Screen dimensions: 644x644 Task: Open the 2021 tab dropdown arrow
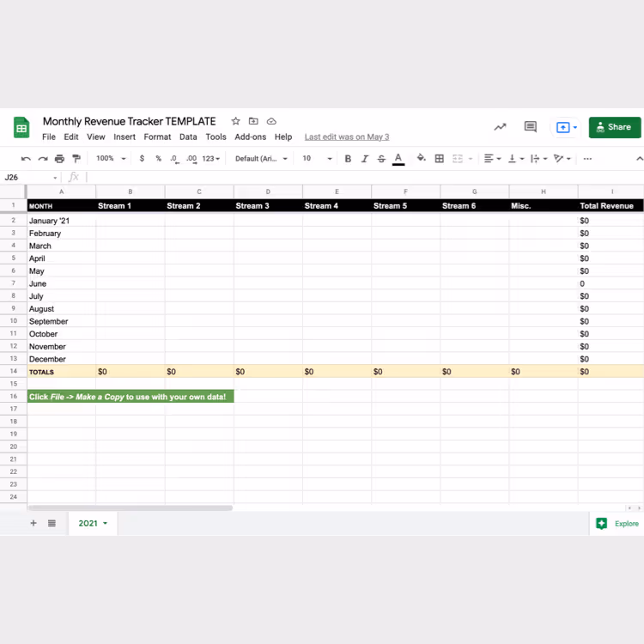coord(105,523)
